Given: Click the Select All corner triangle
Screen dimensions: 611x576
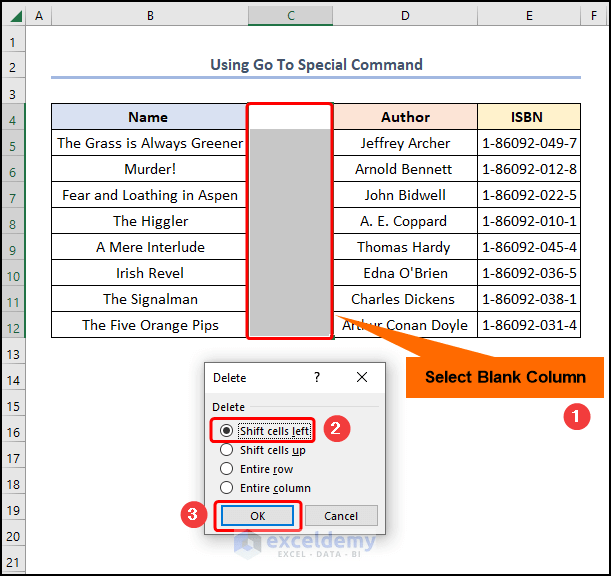Looking at the screenshot, I should tap(15, 16).
